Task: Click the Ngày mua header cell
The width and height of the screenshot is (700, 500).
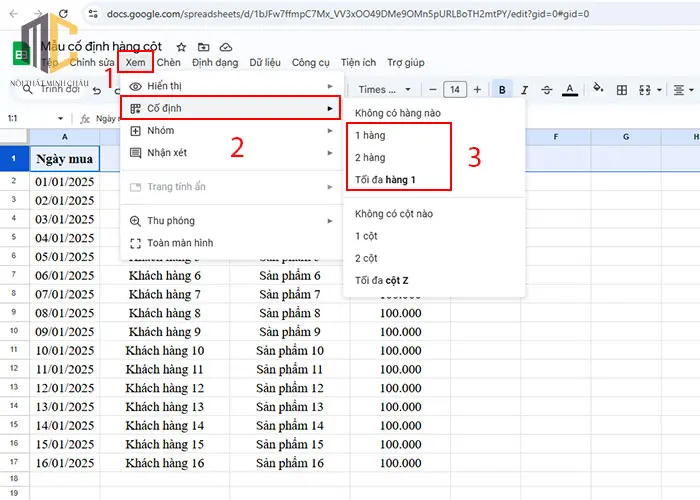Action: [65, 158]
